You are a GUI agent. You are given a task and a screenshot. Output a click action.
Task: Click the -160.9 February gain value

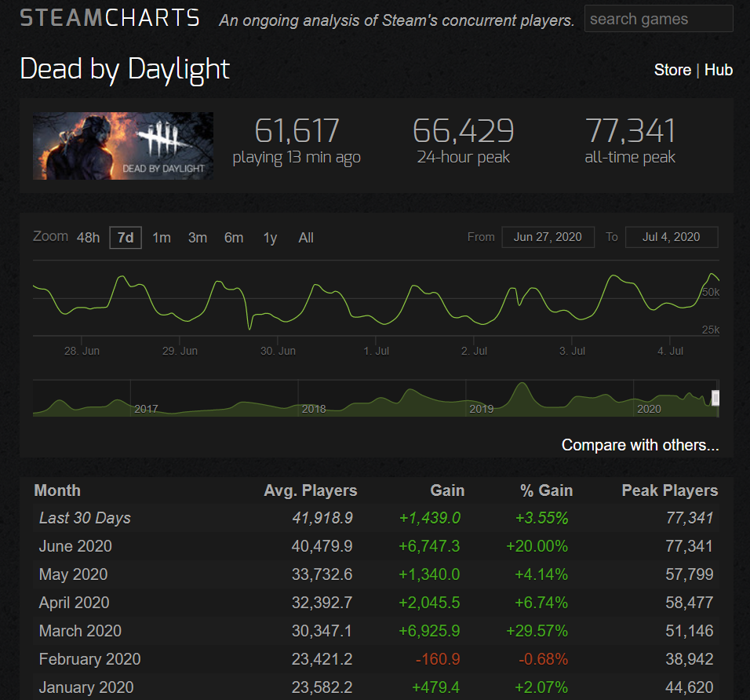[x=438, y=659]
